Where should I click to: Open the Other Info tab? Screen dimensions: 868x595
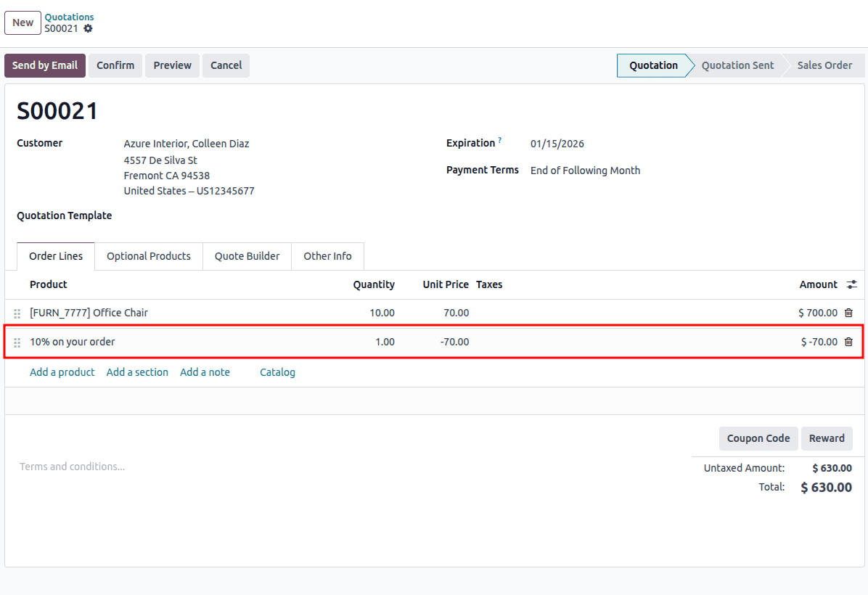pos(327,256)
